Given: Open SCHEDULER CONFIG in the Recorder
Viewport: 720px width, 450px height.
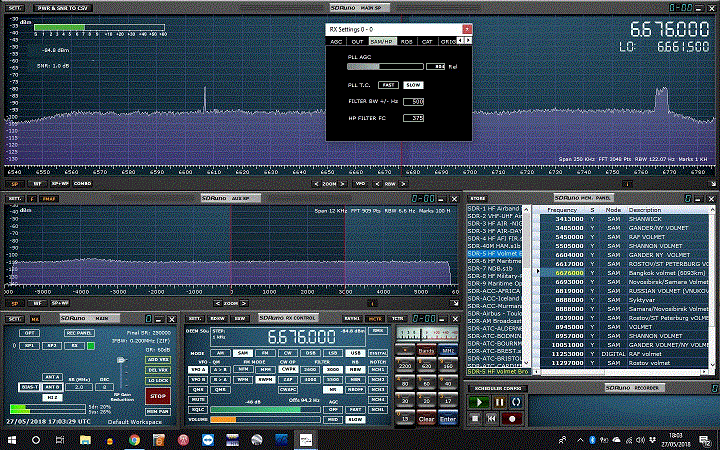Looking at the screenshot, I should 498,388.
